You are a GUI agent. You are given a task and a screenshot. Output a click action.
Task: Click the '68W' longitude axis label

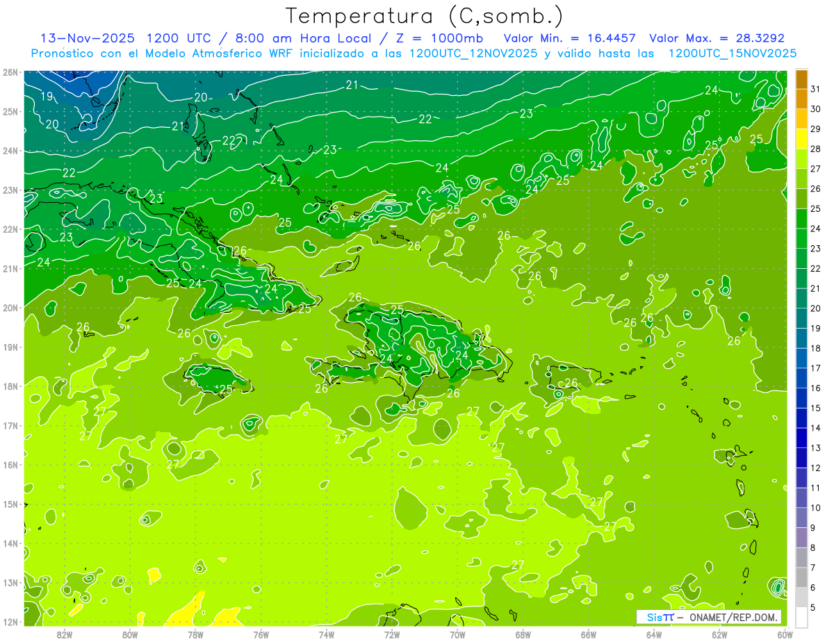click(523, 634)
